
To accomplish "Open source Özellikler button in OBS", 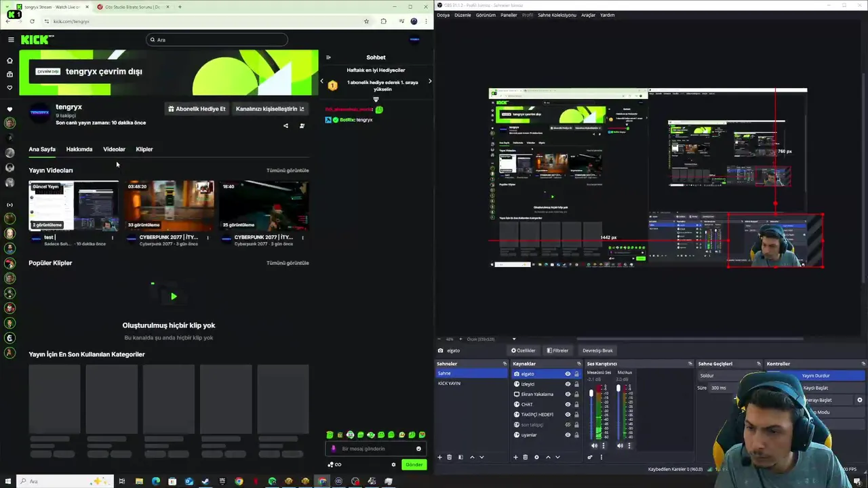I will tap(524, 350).
